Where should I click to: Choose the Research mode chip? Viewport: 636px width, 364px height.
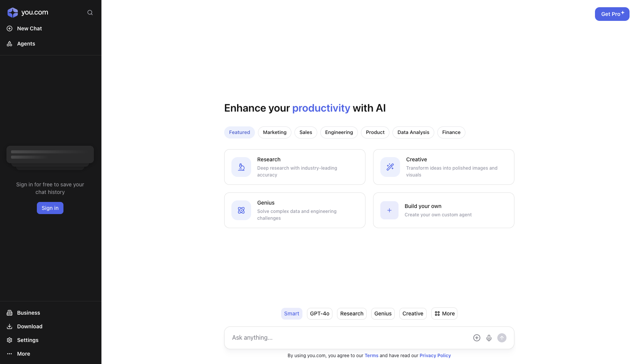pos(352,314)
